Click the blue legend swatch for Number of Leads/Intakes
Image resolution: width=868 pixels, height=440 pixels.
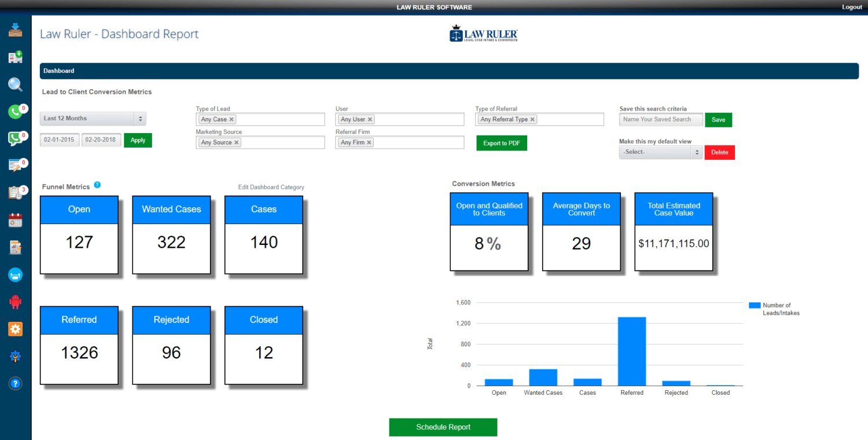[x=754, y=305]
